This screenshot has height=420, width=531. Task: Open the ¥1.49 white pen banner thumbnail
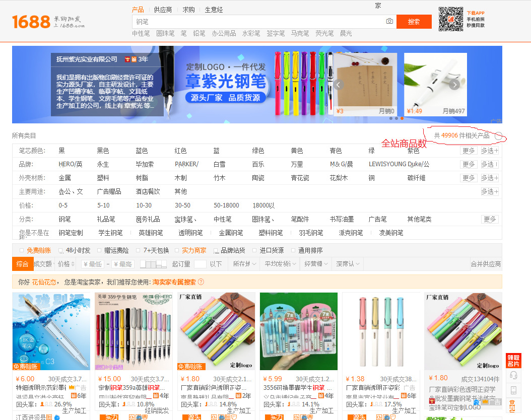[435, 85]
